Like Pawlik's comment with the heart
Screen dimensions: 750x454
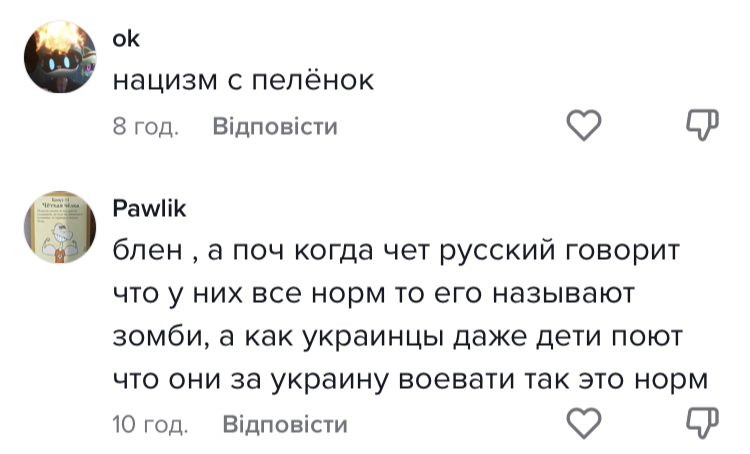point(583,423)
